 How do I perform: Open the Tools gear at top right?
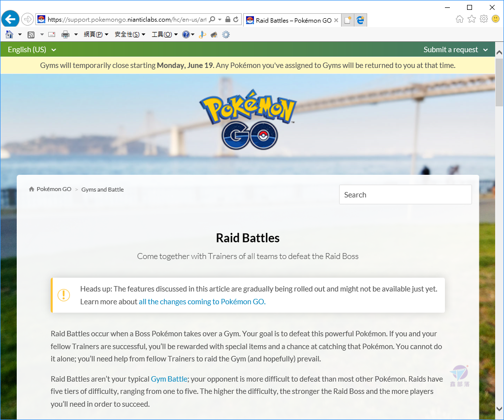[x=484, y=19]
